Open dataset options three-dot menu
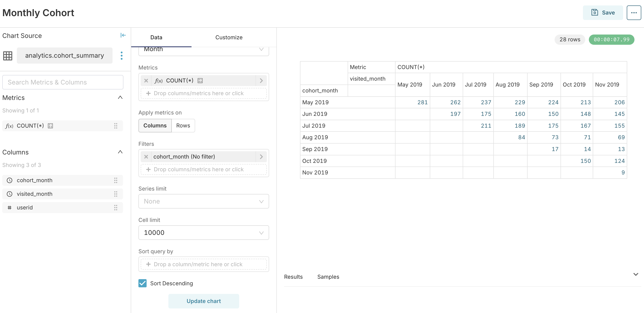 coord(121,56)
